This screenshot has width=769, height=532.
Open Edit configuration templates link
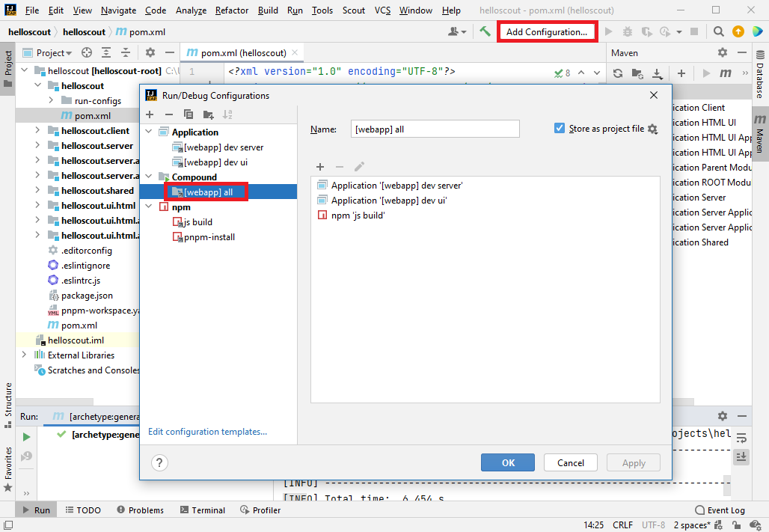(x=207, y=432)
